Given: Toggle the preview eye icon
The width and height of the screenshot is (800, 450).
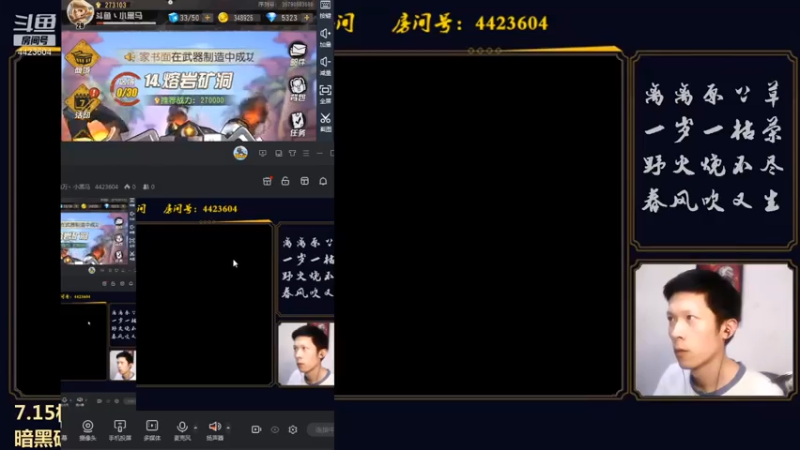Looking at the screenshot, I should [x=275, y=430].
